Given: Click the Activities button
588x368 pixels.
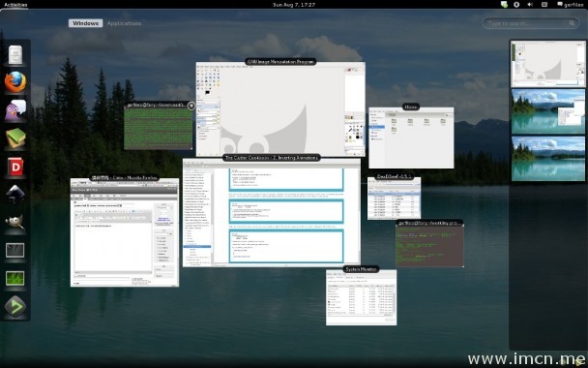Looking at the screenshot, I should [15, 5].
